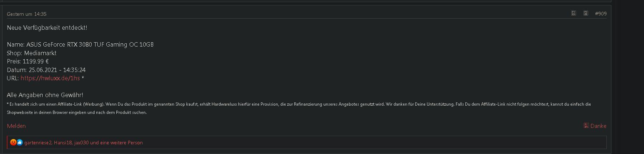The image size is (644, 154).
Task: Open Hansi18's user profile
Action: [x=63, y=143]
